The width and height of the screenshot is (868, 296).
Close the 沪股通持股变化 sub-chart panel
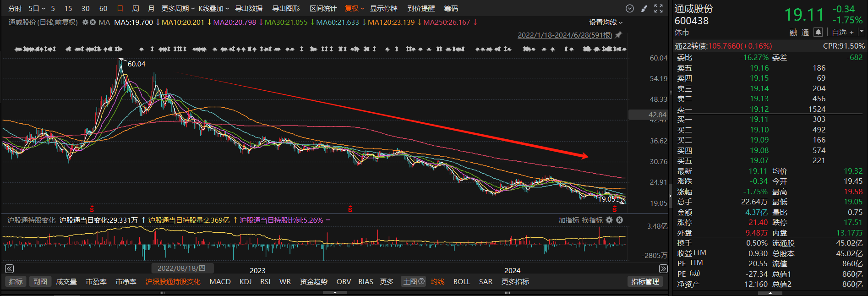click(619, 220)
